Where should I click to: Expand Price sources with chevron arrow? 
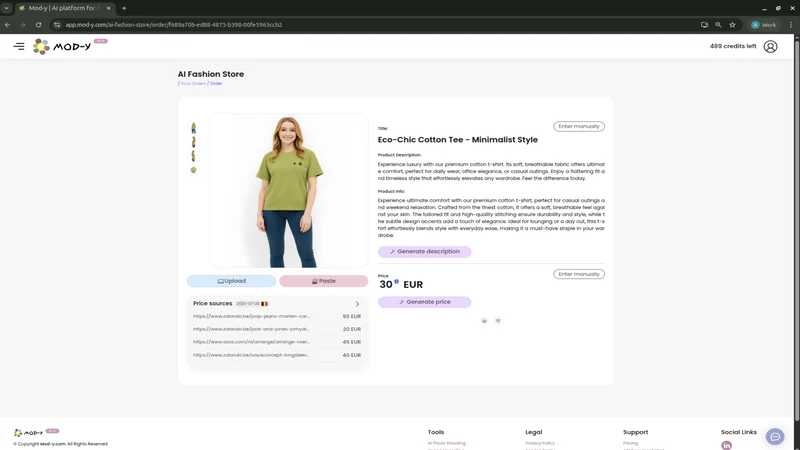[357, 304]
